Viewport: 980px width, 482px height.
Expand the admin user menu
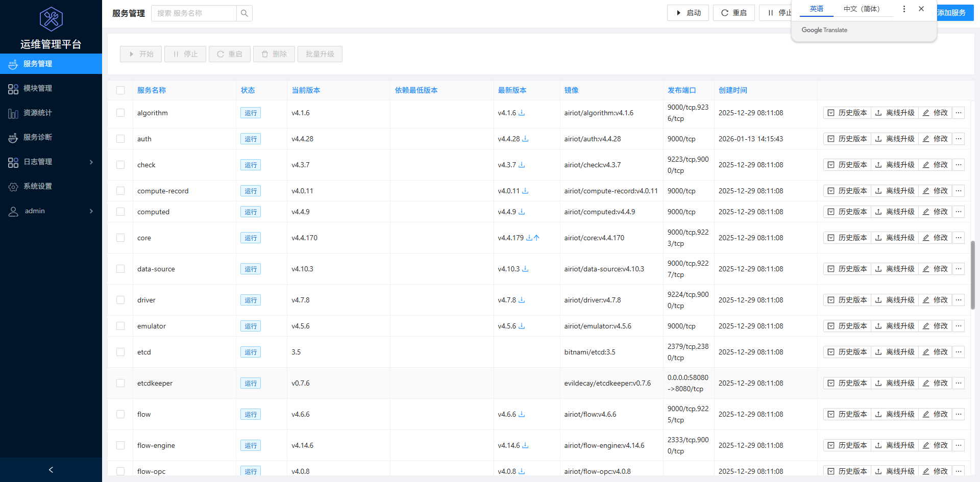(x=51, y=211)
